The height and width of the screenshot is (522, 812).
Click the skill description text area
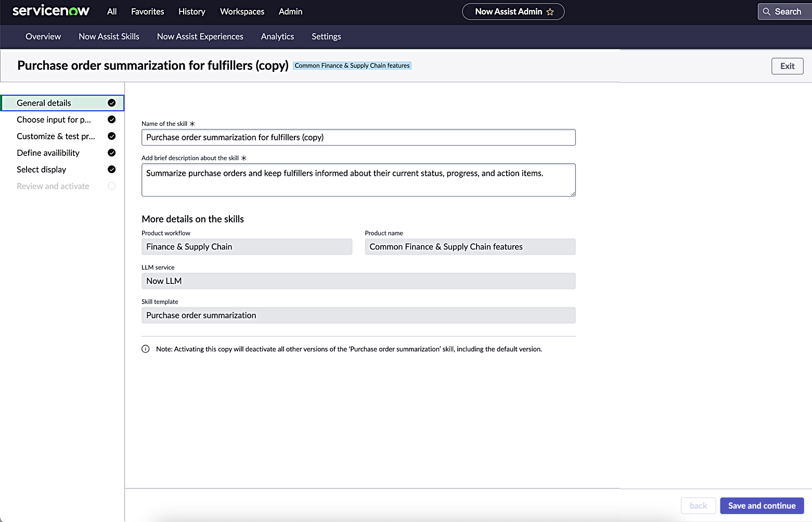pos(358,180)
